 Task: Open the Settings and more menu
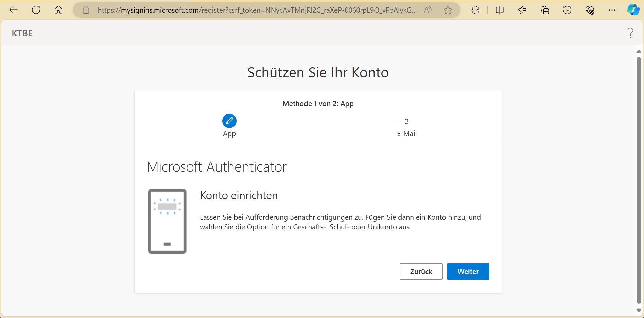pos(612,10)
